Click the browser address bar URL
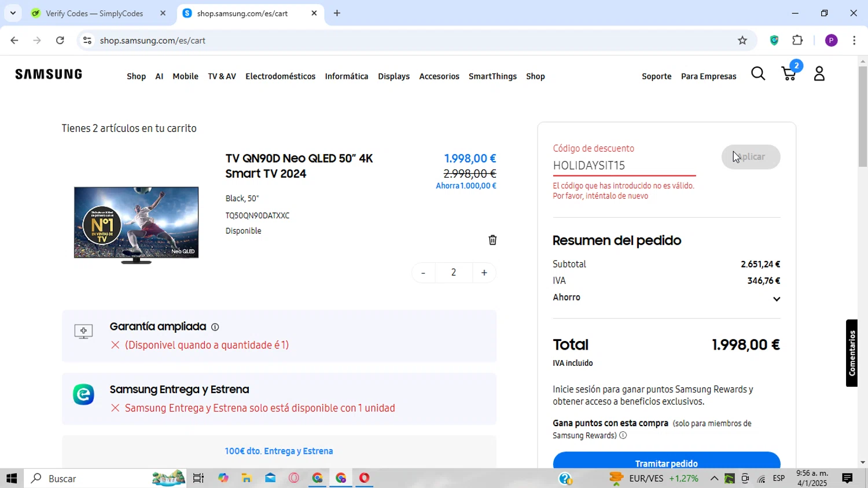This screenshot has width=868, height=488. coord(153,41)
